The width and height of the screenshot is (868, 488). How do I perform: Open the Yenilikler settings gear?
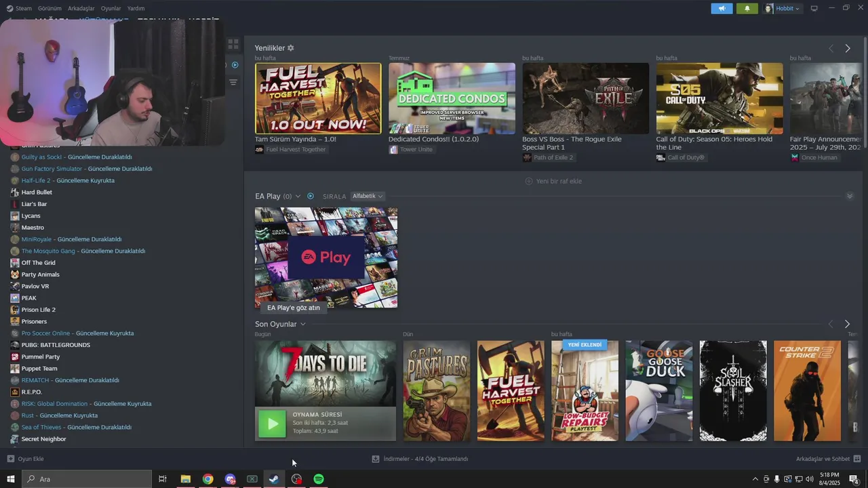[291, 48]
